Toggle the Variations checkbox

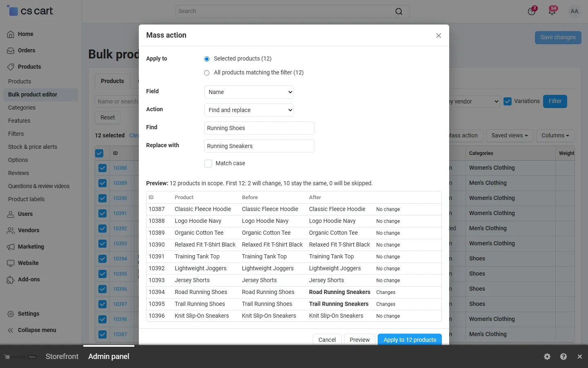pyautogui.click(x=508, y=101)
